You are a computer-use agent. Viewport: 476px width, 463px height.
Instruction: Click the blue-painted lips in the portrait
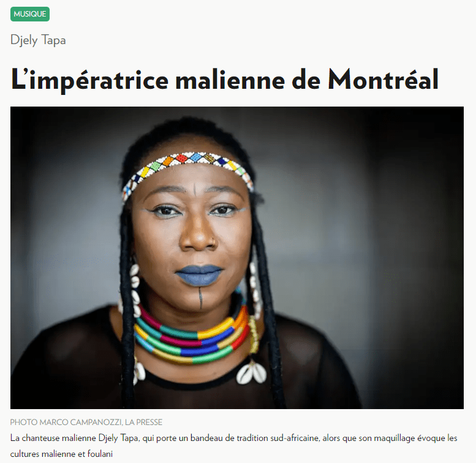199,276
